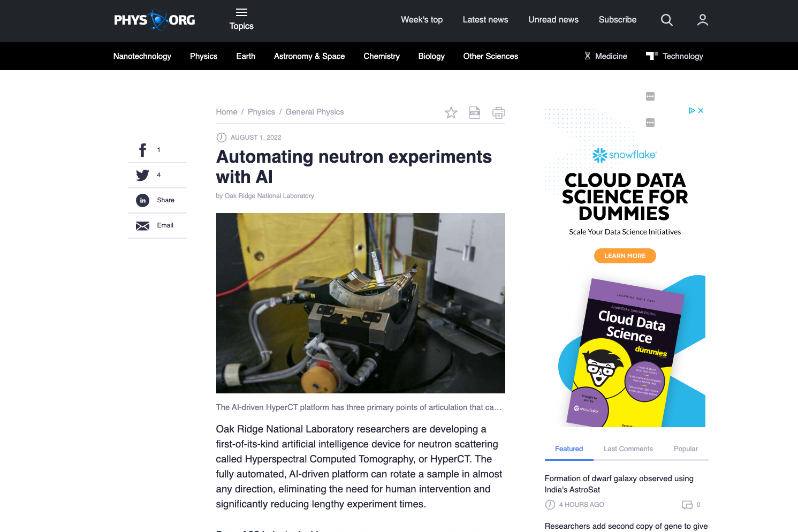Open the General Physics breadcrumb link

click(314, 112)
